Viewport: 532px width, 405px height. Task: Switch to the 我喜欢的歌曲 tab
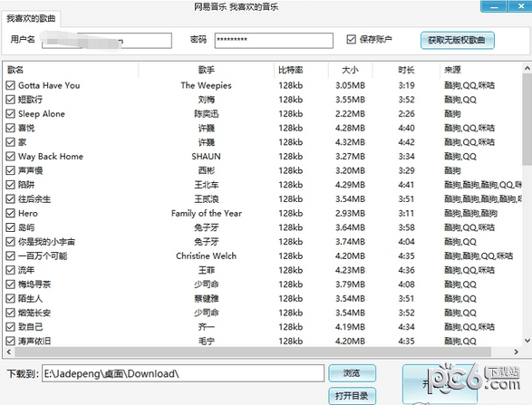click(x=31, y=19)
